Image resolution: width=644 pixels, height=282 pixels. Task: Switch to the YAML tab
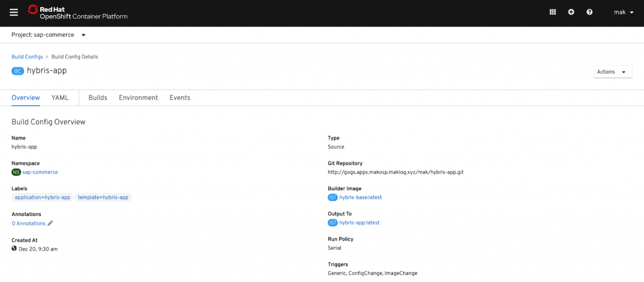[60, 98]
